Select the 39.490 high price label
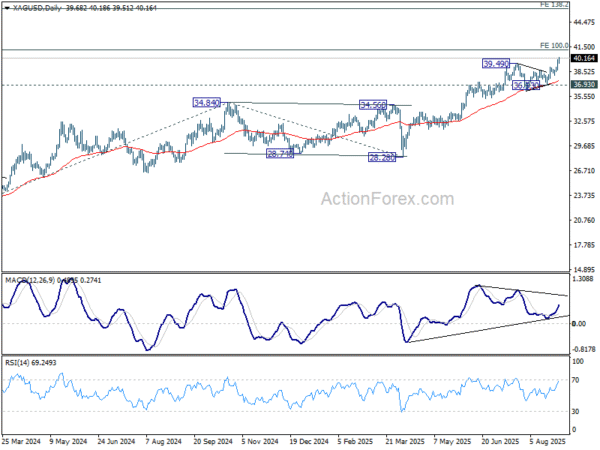This screenshot has width=600, height=450. [496, 64]
